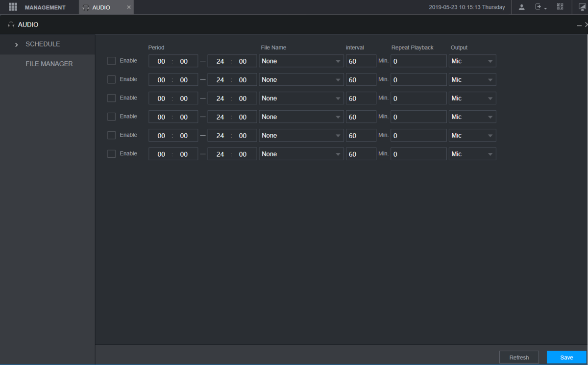Click the Save button
The image size is (588, 365).
[566, 358]
